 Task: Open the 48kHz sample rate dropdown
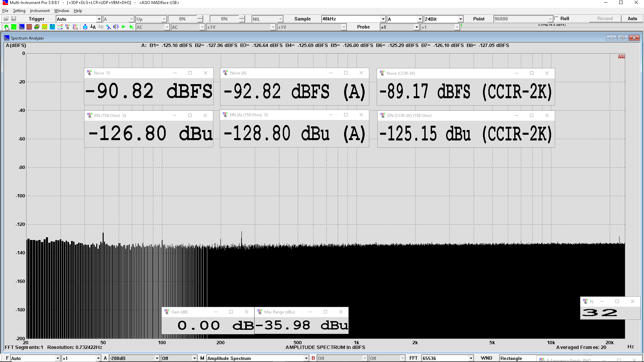coord(383,19)
